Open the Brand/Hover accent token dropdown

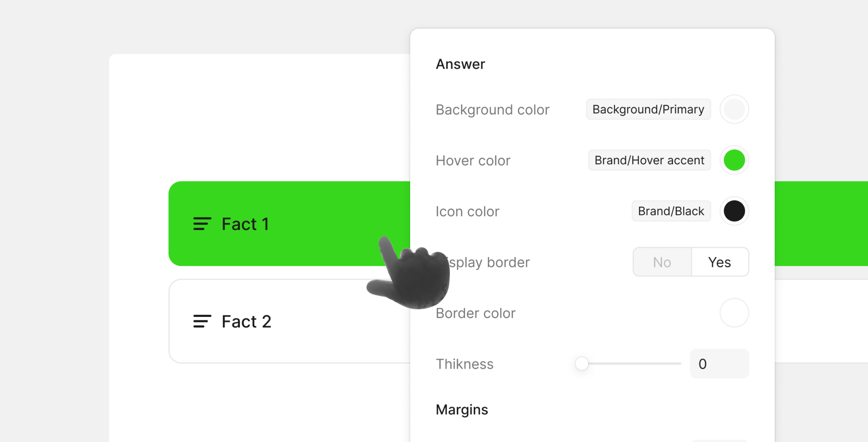[649, 160]
